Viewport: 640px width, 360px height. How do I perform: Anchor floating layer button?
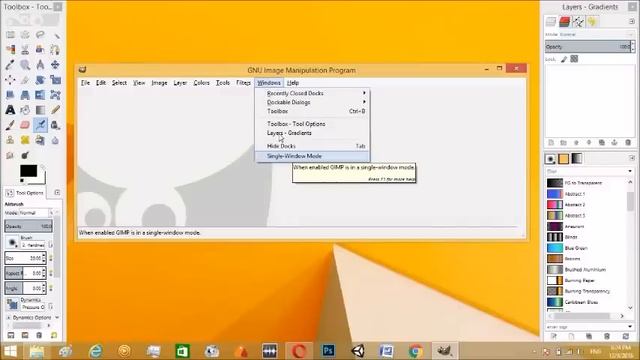(x=615, y=143)
